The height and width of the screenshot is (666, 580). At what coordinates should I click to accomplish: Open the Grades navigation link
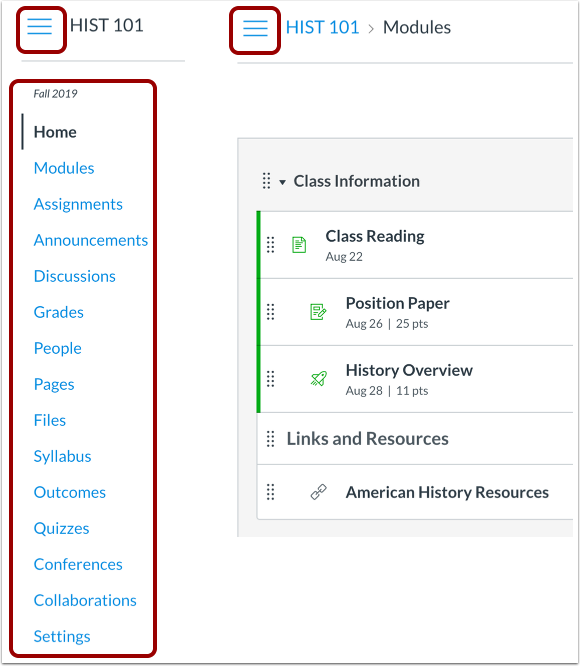click(59, 312)
